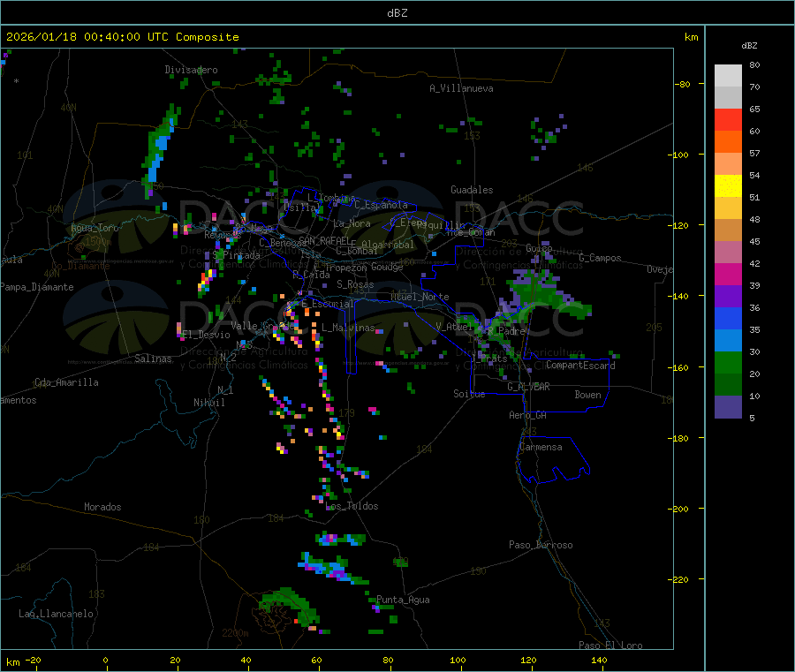Screen dimensions: 795x672
Task: Click the 0 km horizontal axis tick
Action: click(105, 661)
